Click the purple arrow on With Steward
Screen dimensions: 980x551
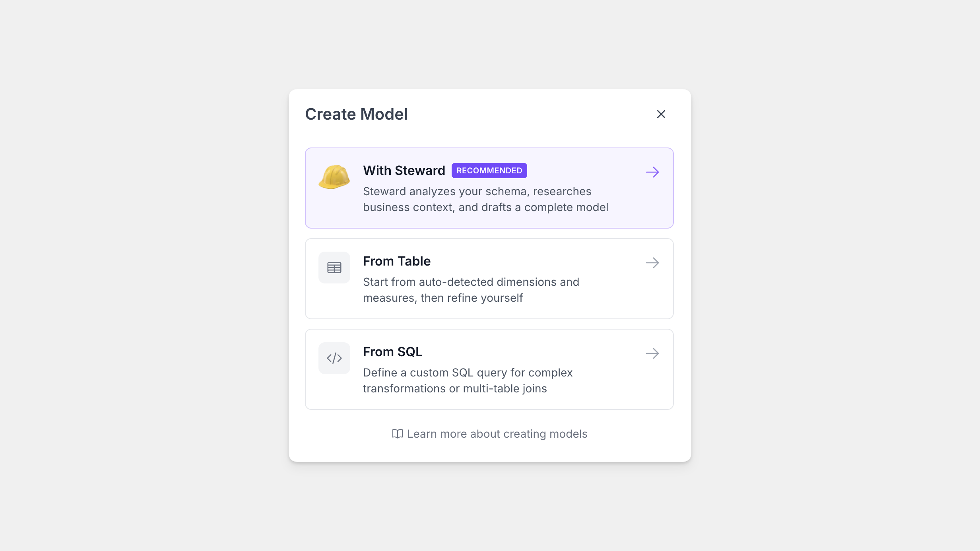pyautogui.click(x=652, y=172)
